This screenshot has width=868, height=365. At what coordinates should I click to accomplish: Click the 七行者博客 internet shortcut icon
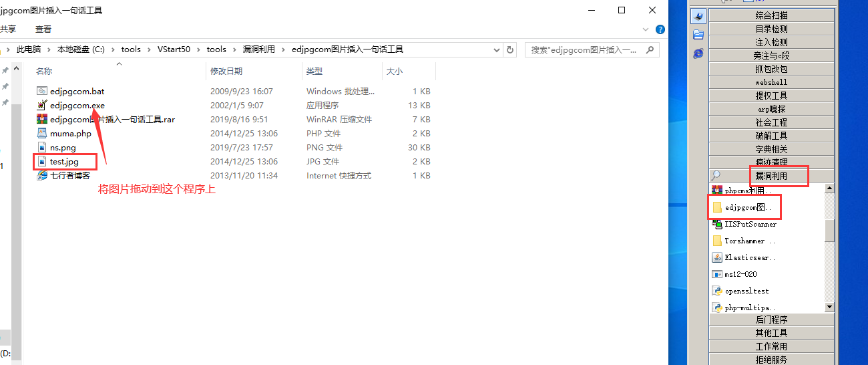[41, 176]
